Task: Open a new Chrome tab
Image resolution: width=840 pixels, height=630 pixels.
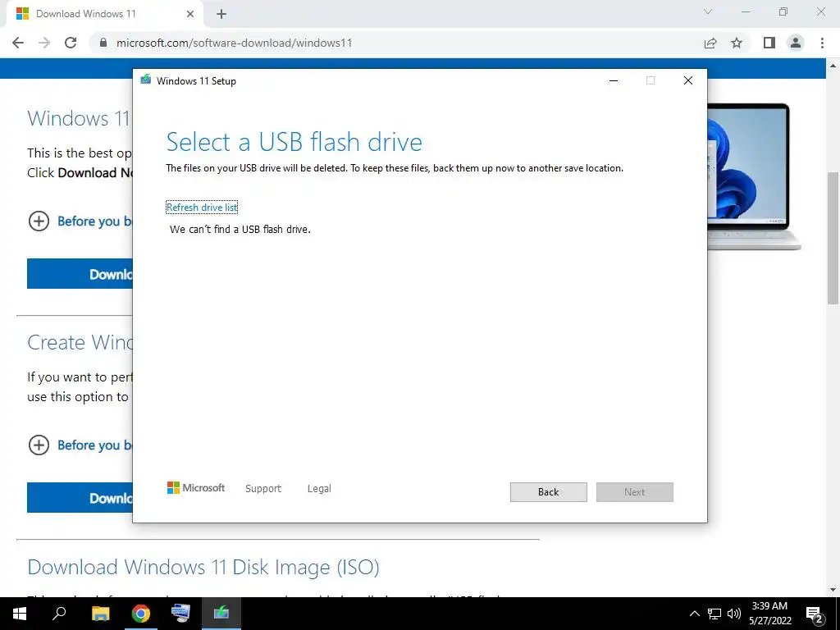Action: click(221, 14)
